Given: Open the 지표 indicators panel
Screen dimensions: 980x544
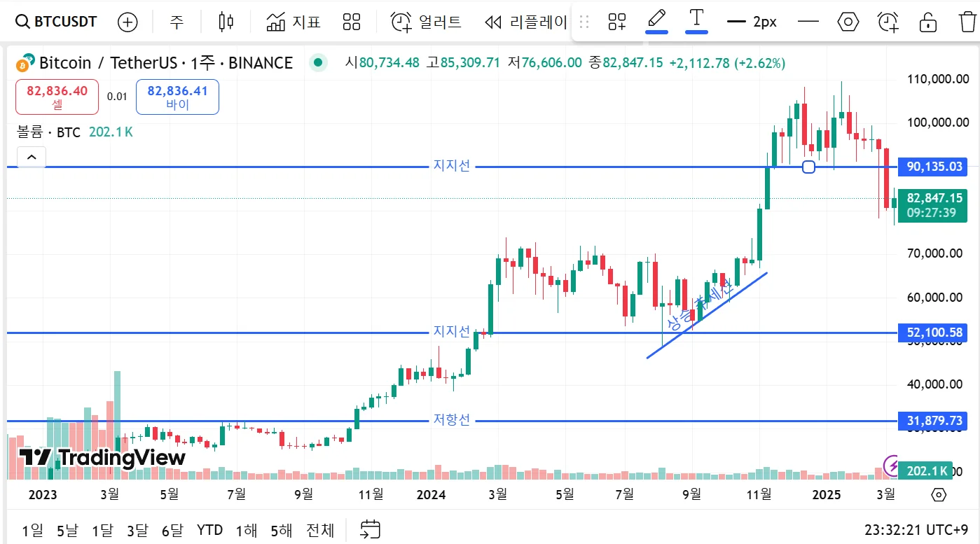Looking at the screenshot, I should [294, 22].
